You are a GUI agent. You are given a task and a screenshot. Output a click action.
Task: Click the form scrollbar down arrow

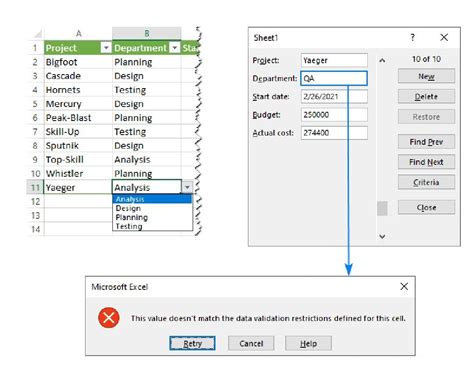pos(382,236)
